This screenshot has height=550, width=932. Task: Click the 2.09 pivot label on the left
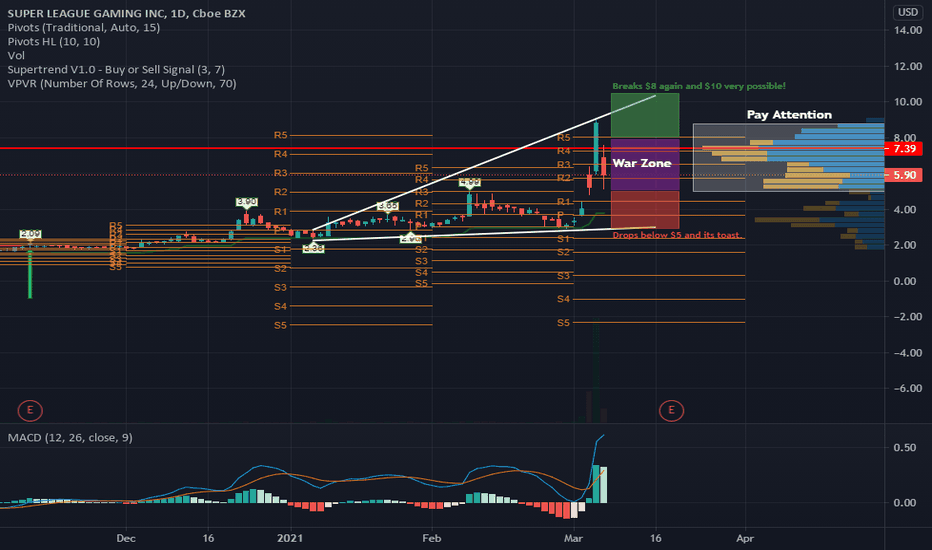click(30, 234)
